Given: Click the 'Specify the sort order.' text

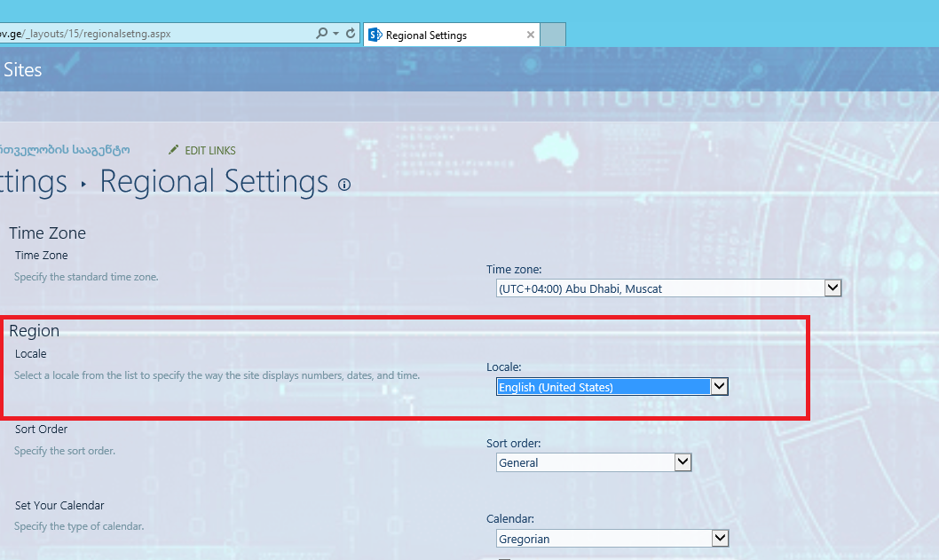Looking at the screenshot, I should 65,451.
